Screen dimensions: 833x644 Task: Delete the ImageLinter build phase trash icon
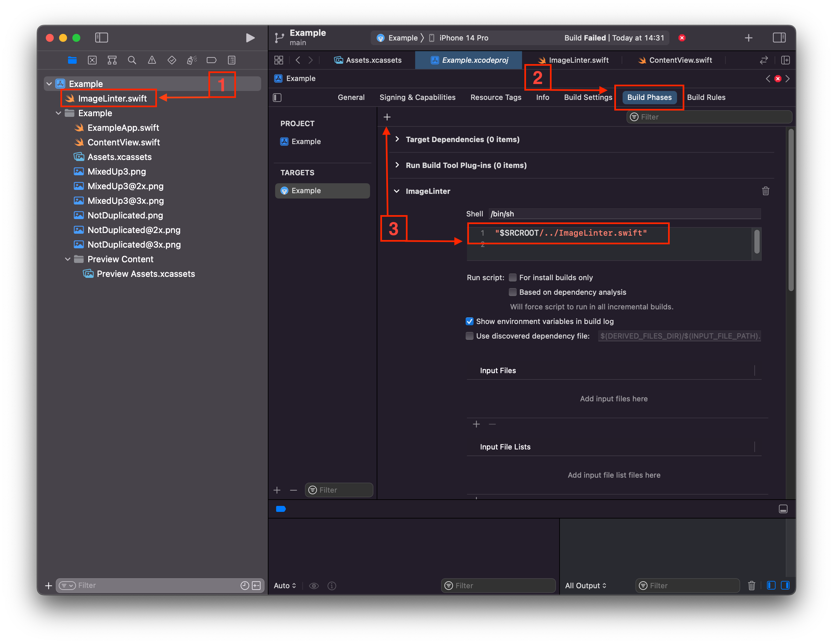[x=766, y=191]
